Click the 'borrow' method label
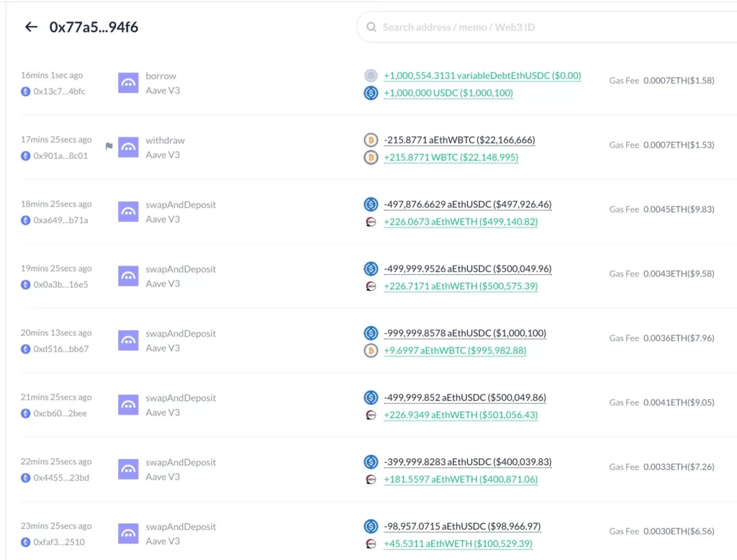 tap(160, 76)
